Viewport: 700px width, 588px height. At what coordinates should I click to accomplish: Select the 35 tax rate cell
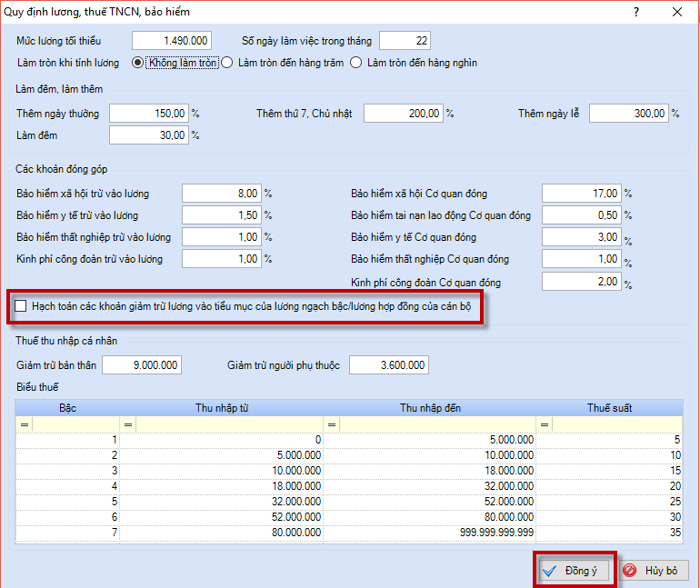pos(609,533)
